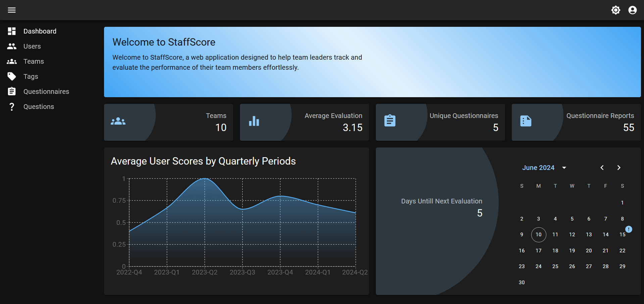Click the 2023-Q4 axis label on the chart
The image size is (644, 304).
pyautogui.click(x=280, y=272)
